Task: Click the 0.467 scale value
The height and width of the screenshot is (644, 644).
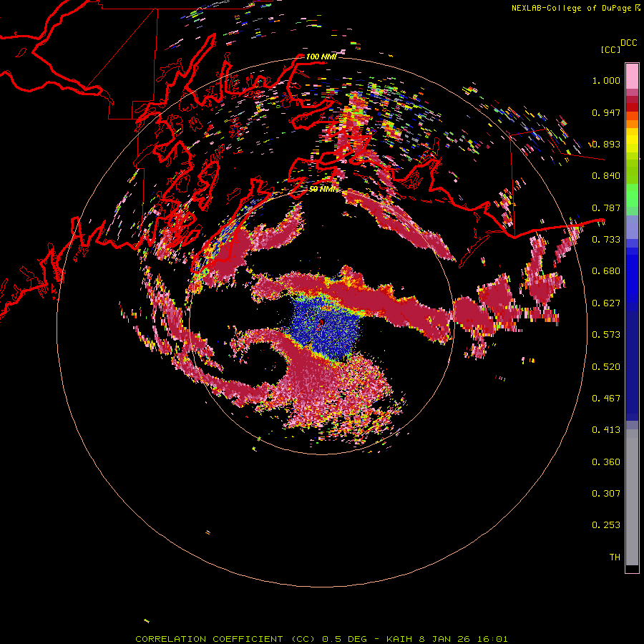Action: point(606,399)
